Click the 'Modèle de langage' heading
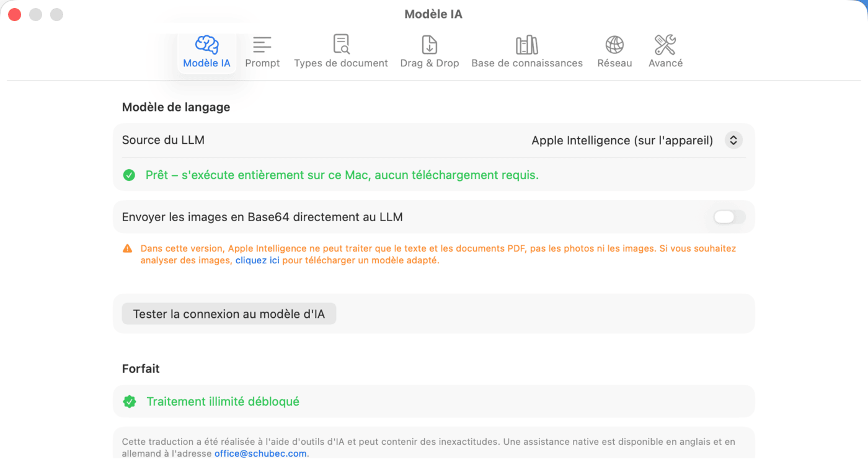Viewport: 868px width, 469px height. coord(176,107)
